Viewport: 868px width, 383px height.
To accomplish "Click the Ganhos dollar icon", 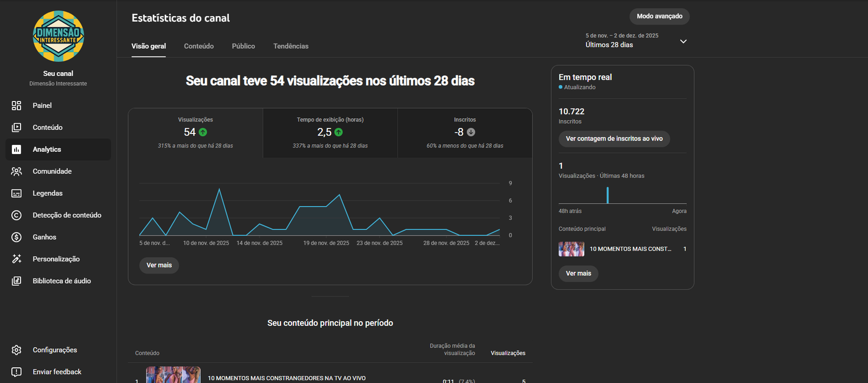I will tap(16, 237).
